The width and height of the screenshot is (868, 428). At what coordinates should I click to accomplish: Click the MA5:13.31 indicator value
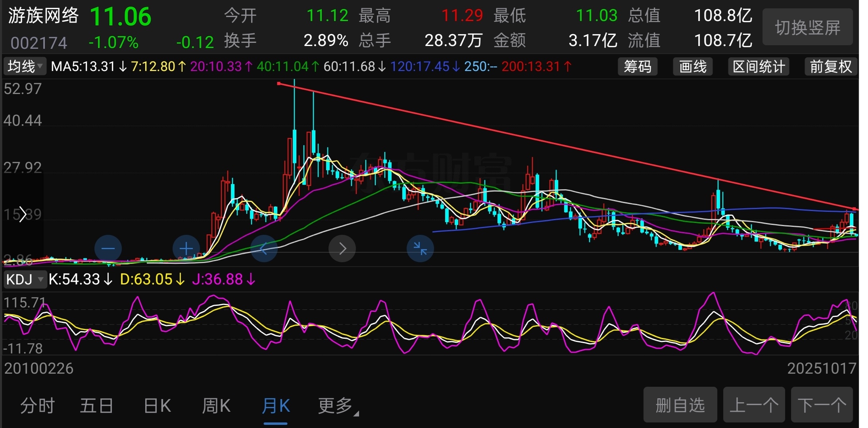[89, 66]
